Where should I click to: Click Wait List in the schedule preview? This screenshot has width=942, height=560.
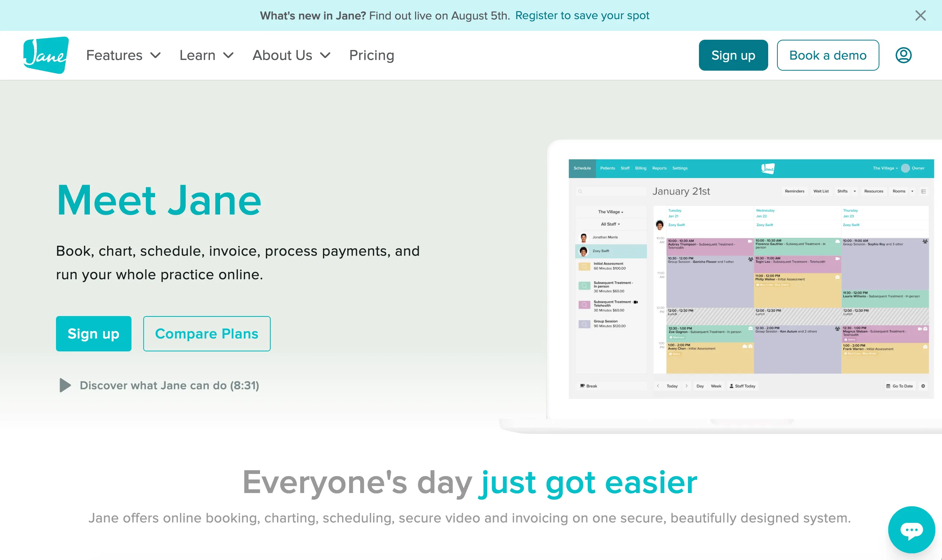pos(821,191)
